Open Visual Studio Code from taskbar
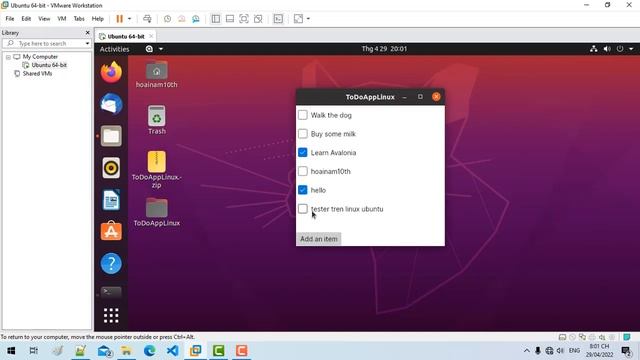The width and height of the screenshot is (640, 360). point(173,351)
